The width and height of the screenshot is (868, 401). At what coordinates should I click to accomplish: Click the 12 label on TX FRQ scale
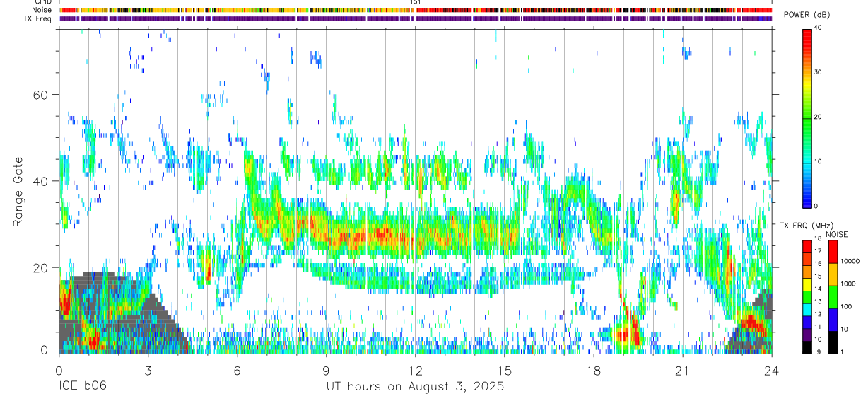pyautogui.click(x=819, y=314)
